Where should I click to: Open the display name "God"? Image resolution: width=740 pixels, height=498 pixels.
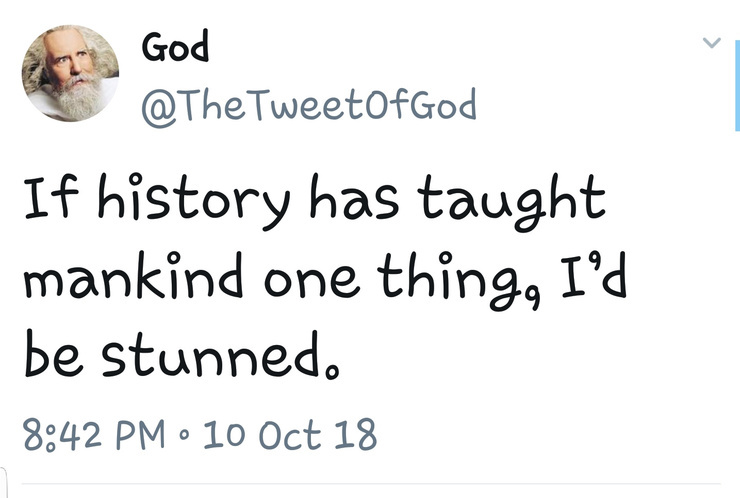(175, 46)
